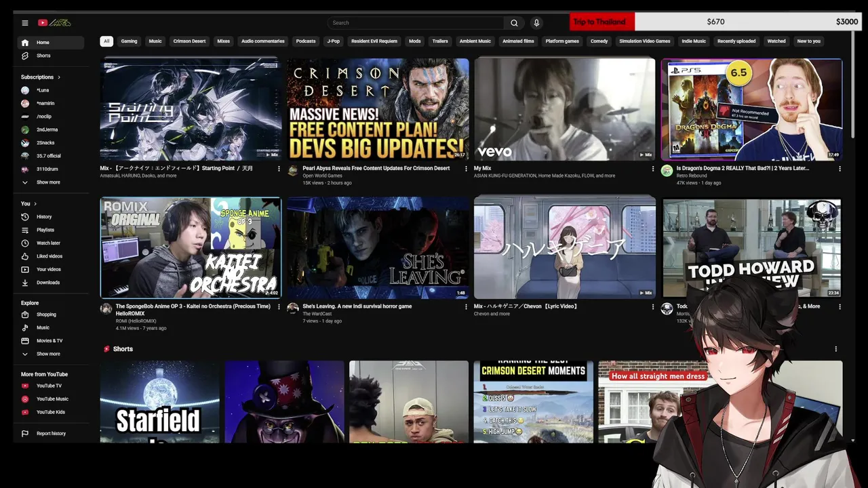Open the vevo My Mix thumbnail
The image size is (868, 488).
tap(565, 109)
